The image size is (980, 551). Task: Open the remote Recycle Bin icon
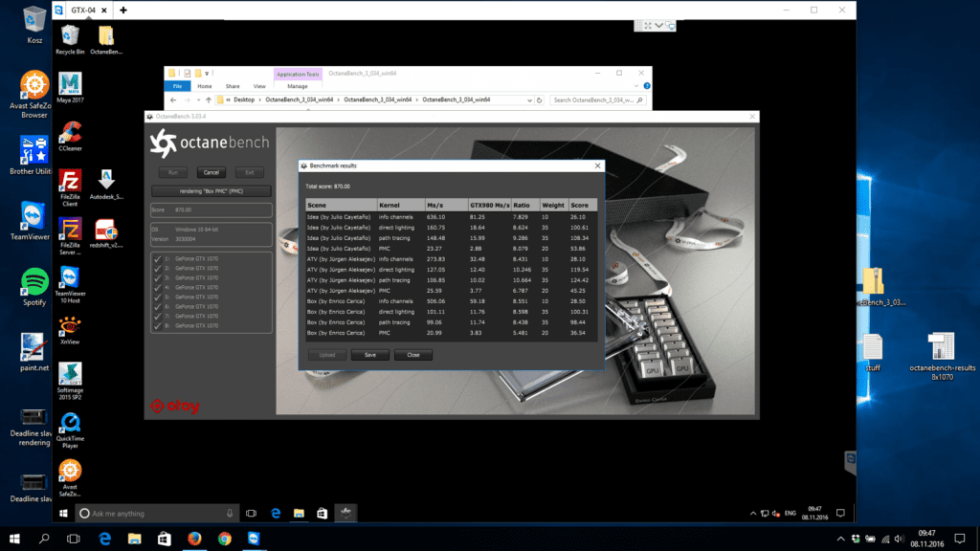[70, 40]
